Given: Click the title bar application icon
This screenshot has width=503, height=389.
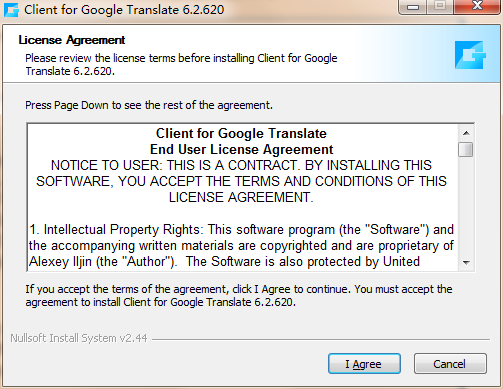Looking at the screenshot, I should click(x=11, y=10).
